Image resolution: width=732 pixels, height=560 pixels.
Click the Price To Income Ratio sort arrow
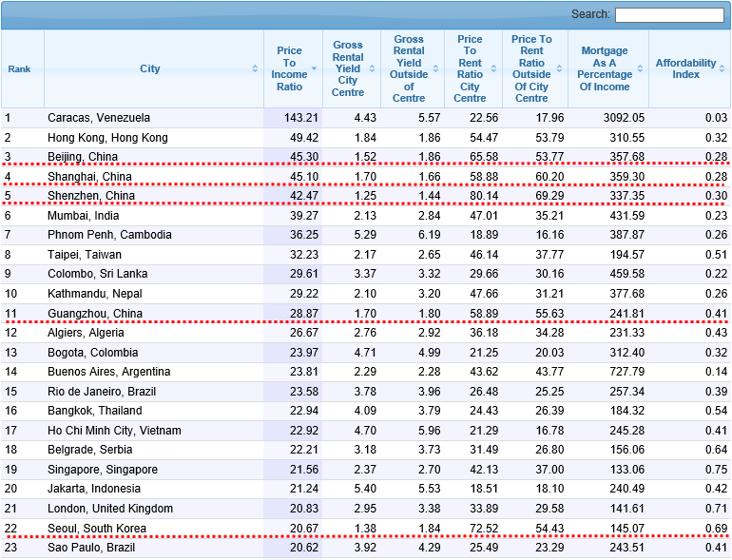click(x=315, y=68)
